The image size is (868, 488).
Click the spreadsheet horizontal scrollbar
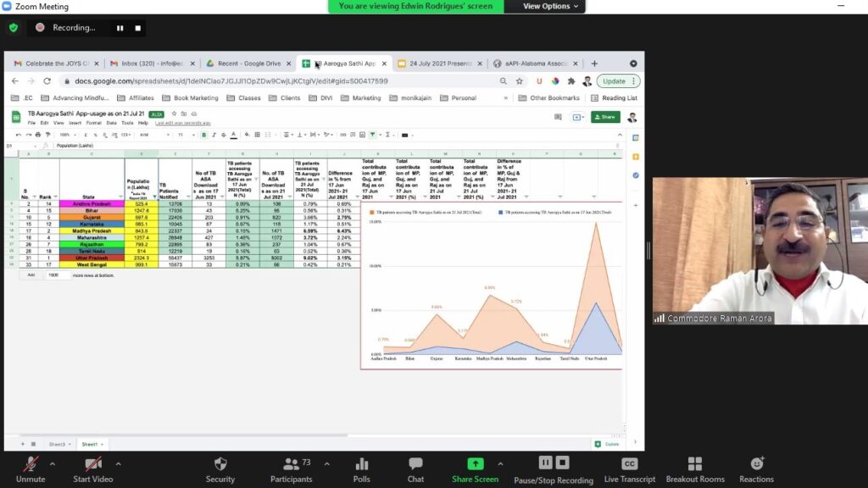254,435
